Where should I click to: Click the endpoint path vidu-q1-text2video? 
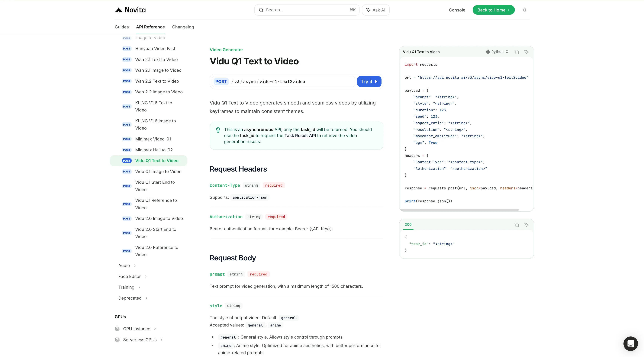coord(282,82)
